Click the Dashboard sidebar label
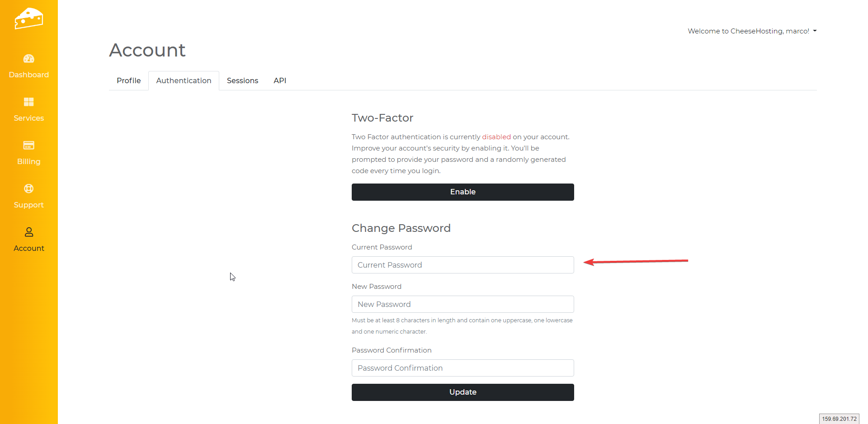The height and width of the screenshot is (424, 868). pos(29,75)
